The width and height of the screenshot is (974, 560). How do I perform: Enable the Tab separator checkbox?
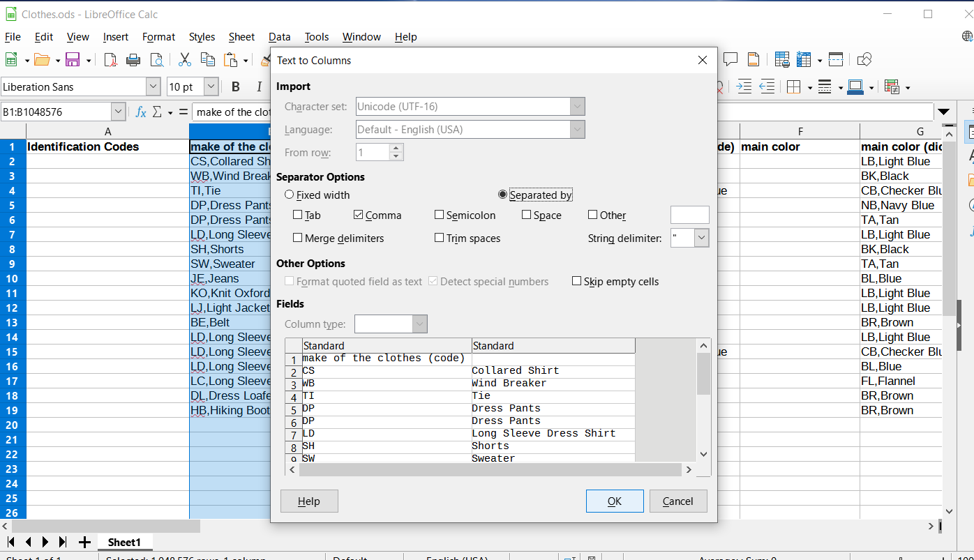(x=298, y=215)
